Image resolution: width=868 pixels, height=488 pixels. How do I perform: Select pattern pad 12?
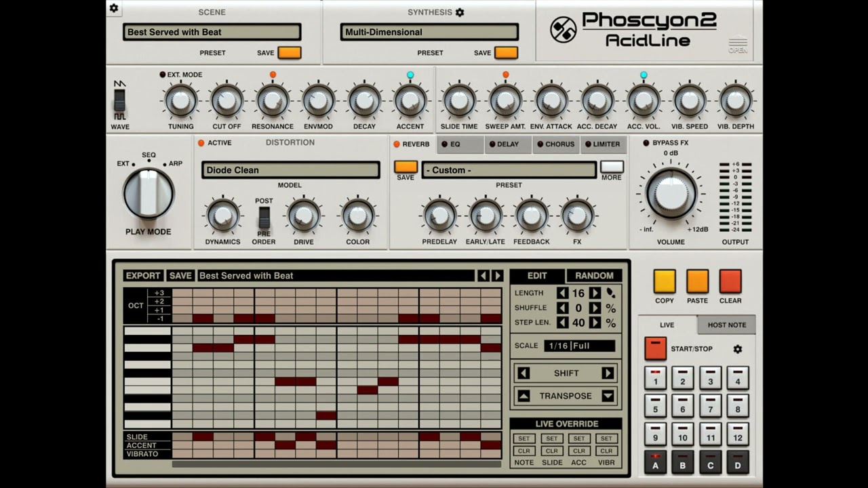coord(738,434)
